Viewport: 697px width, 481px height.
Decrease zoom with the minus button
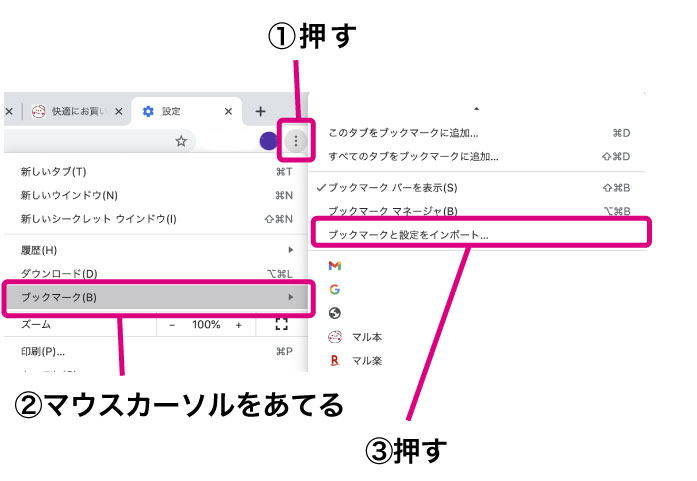(172, 325)
